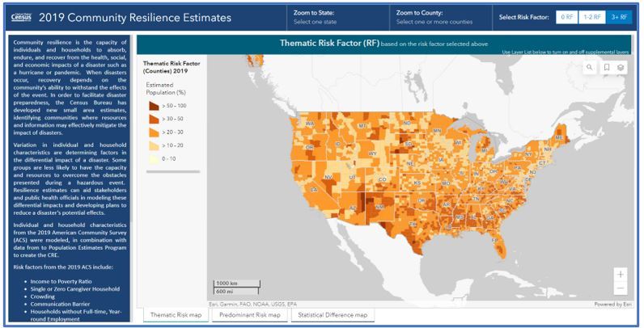Image resolution: width=644 pixels, height=328 pixels.
Task: Click the map scale bar
Action: point(231,288)
